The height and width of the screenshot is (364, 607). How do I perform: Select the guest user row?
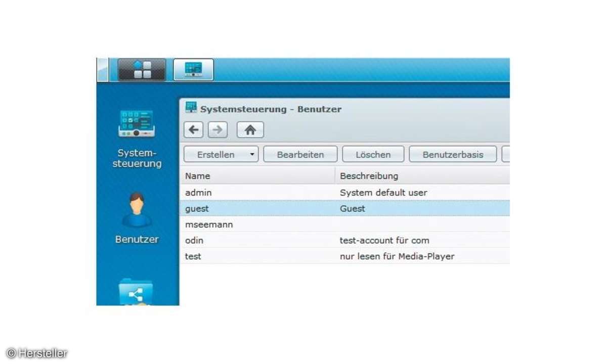(344, 208)
